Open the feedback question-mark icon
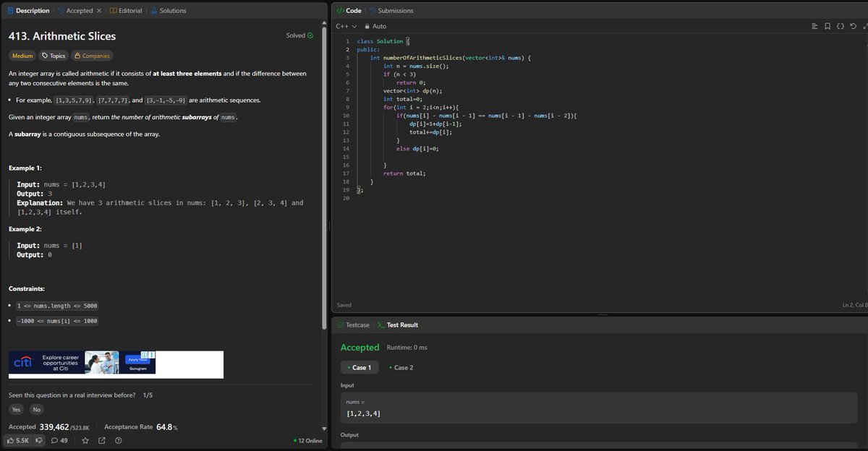 [118, 440]
